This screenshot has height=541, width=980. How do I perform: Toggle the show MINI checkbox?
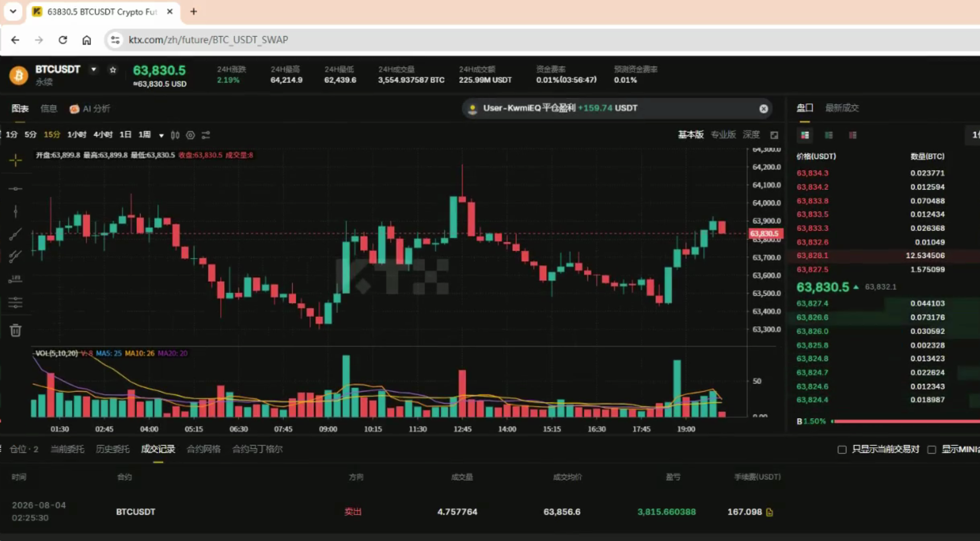[x=932, y=450]
